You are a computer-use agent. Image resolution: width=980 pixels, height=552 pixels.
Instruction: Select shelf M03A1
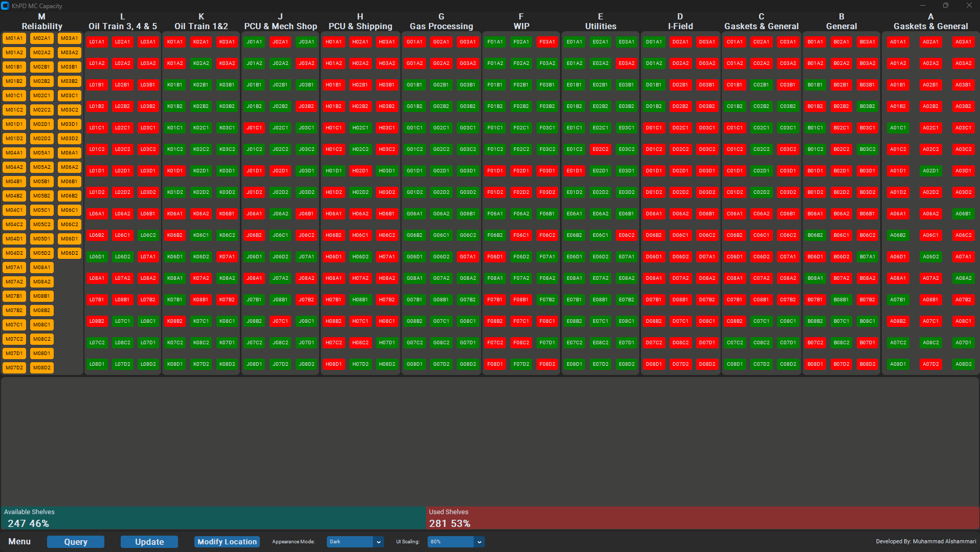[x=70, y=38]
